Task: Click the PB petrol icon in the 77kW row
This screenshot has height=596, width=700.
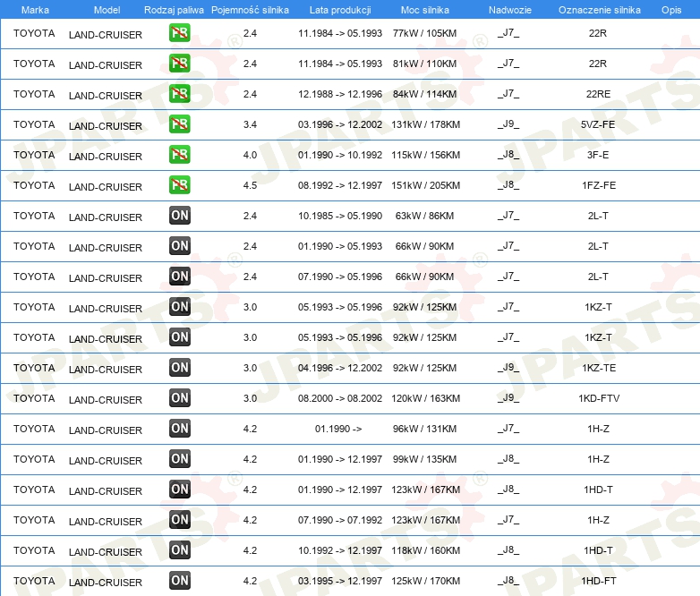Action: click(180, 34)
